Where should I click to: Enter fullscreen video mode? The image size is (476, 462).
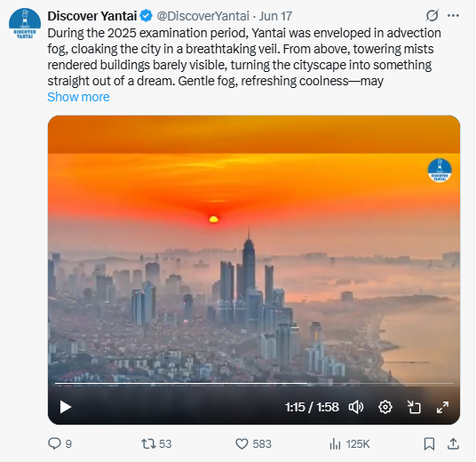click(442, 407)
